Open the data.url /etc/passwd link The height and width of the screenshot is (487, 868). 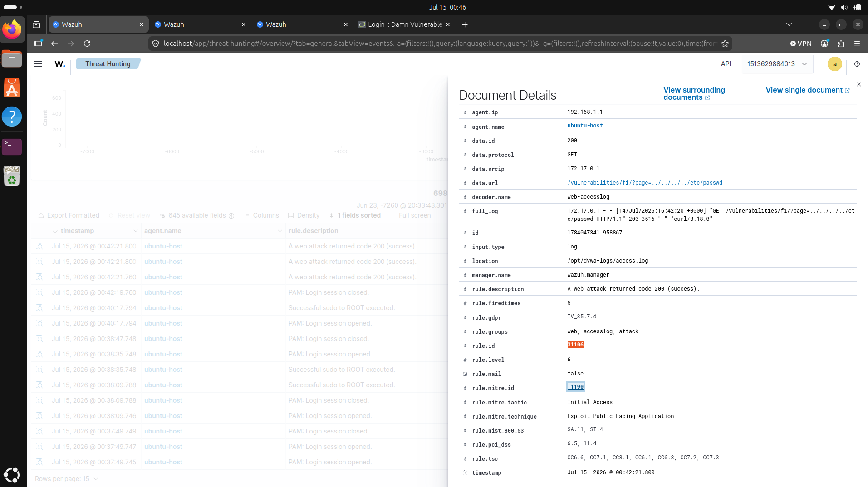coord(644,183)
